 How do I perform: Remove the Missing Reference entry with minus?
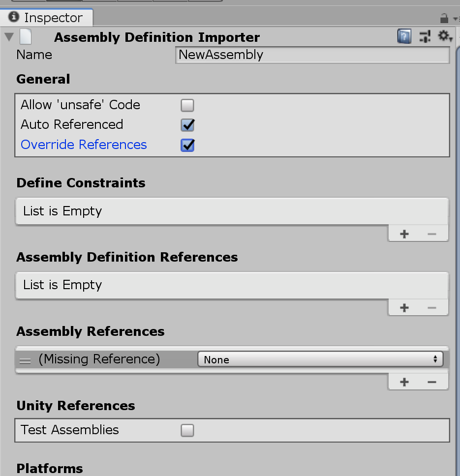[x=432, y=382]
